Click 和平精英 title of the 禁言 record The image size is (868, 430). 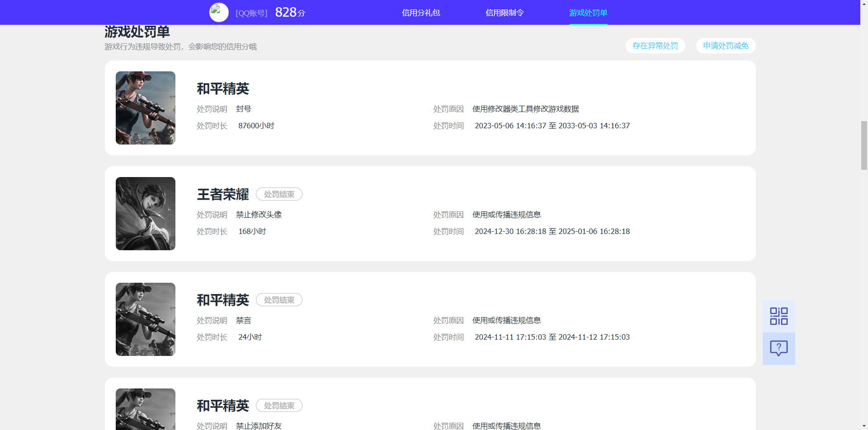coord(223,300)
